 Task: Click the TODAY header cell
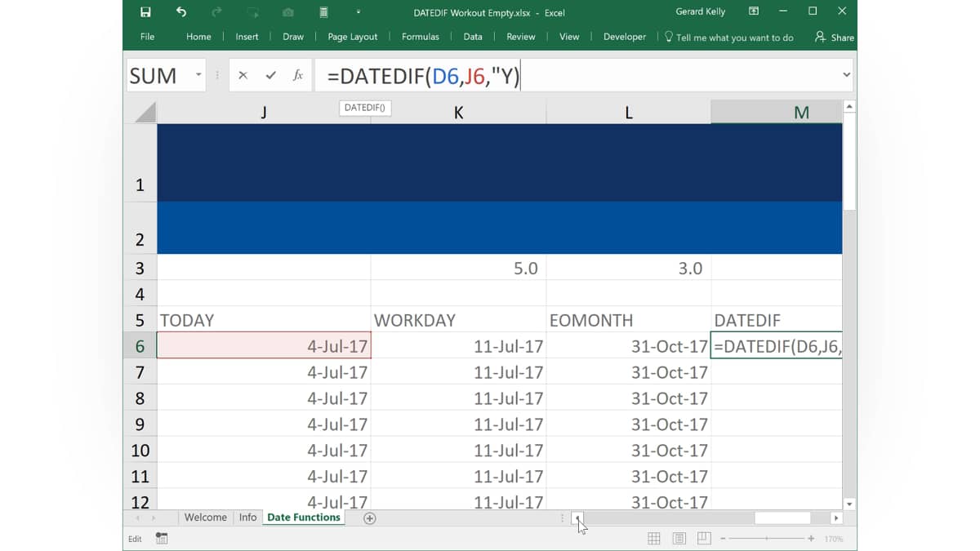click(x=264, y=320)
